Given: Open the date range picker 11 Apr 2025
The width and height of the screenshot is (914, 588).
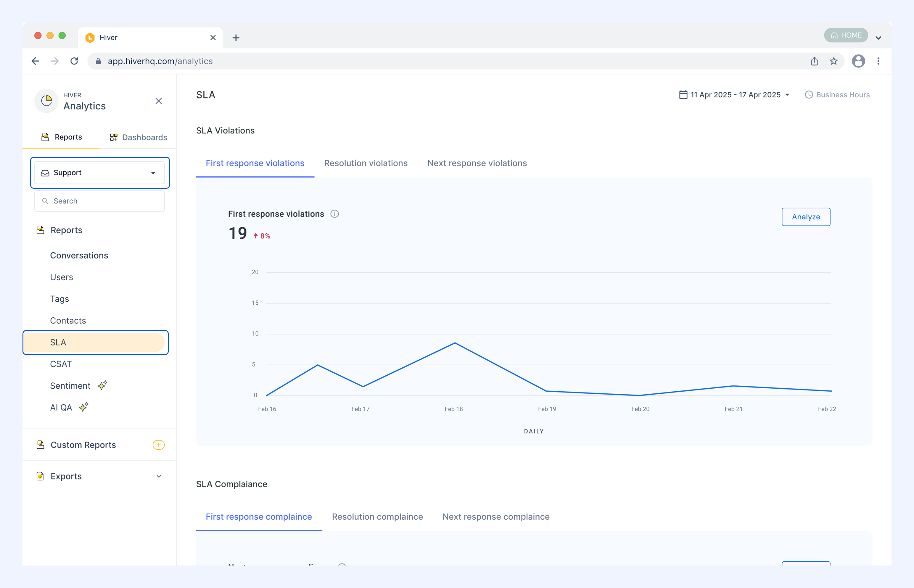Looking at the screenshot, I should click(x=734, y=95).
